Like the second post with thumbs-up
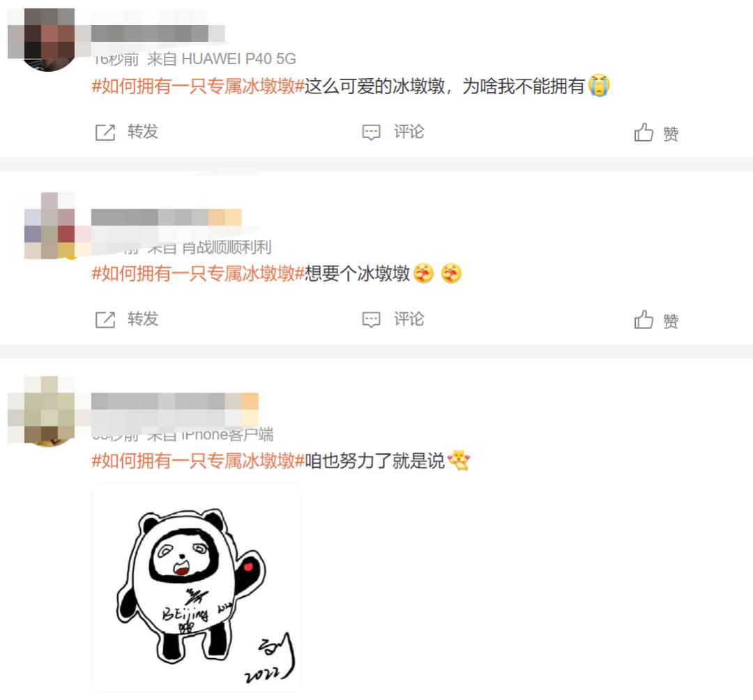This screenshot has height=700, width=753. 644,319
